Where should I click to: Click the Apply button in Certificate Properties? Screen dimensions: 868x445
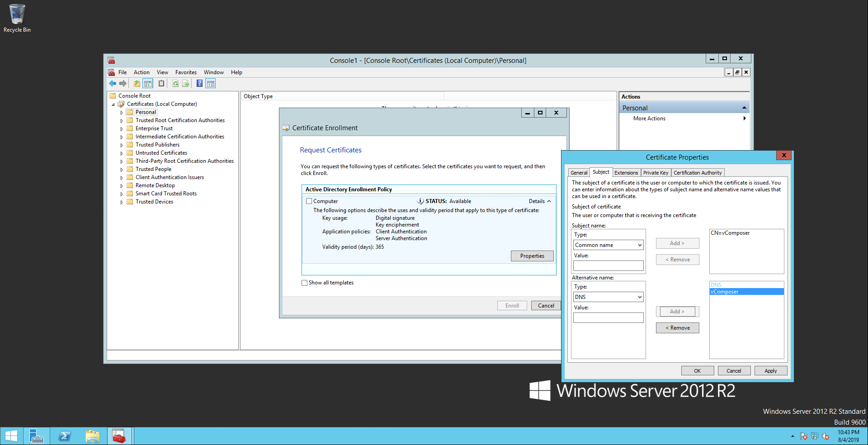coord(770,371)
